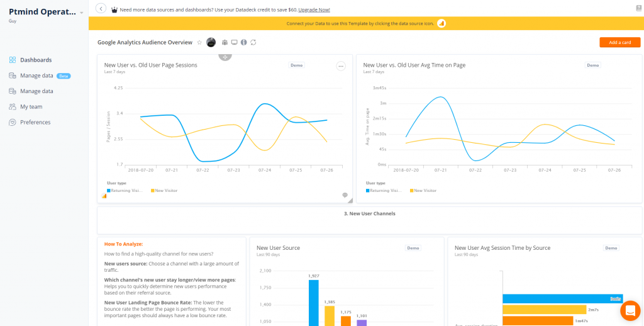Click the Preferences heart icon
This screenshot has width=644, height=326.
[x=13, y=123]
